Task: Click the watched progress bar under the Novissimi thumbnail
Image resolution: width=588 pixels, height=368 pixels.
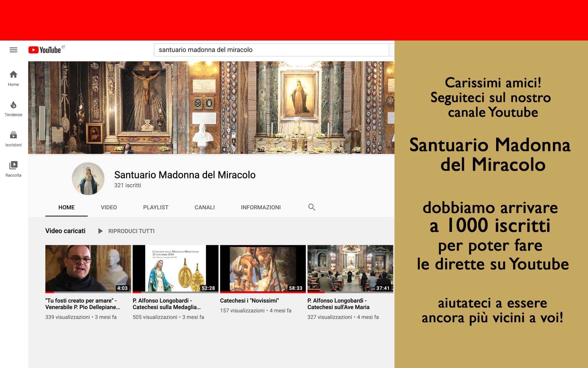Action: [263, 292]
